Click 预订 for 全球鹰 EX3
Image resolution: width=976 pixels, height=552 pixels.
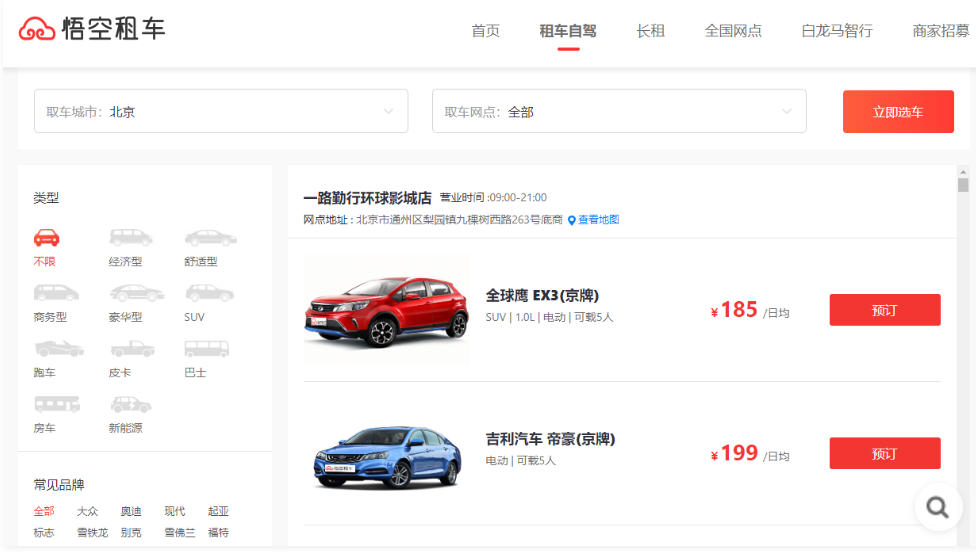tap(884, 310)
